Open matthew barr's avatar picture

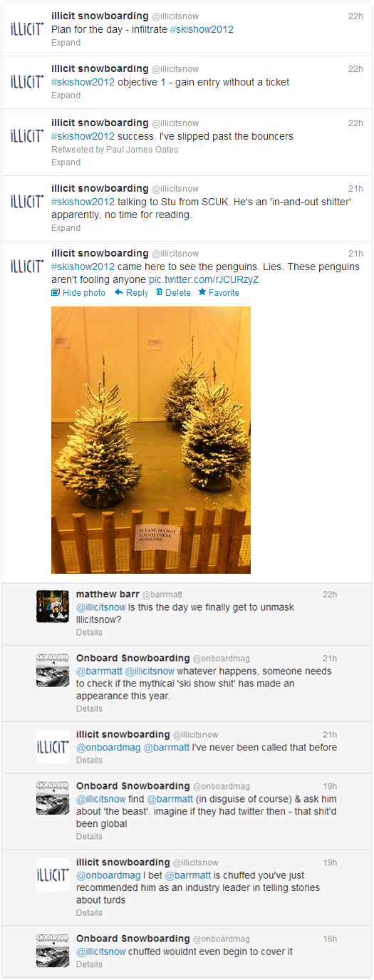tap(53, 607)
